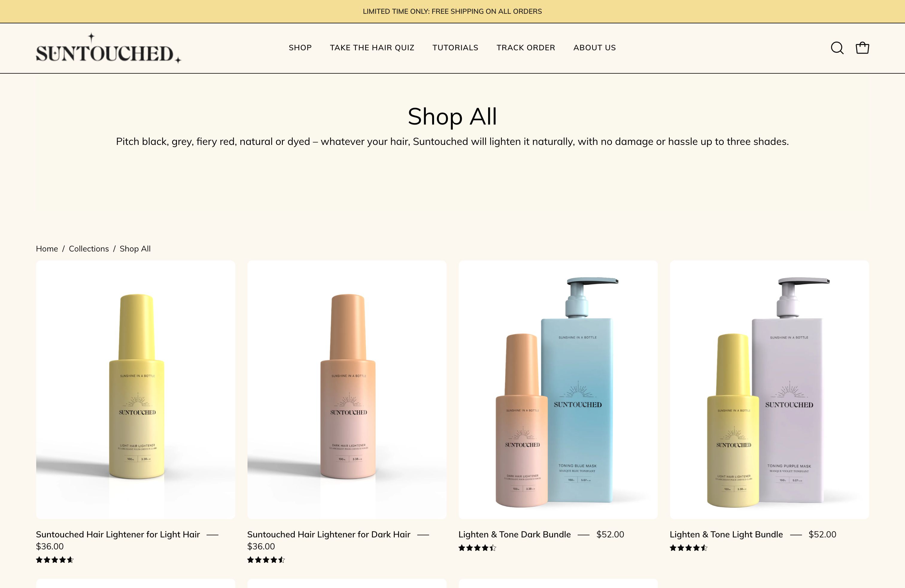Image resolution: width=905 pixels, height=588 pixels.
Task: Open Lighten & Tone Light Bundle link
Action: coord(726,534)
